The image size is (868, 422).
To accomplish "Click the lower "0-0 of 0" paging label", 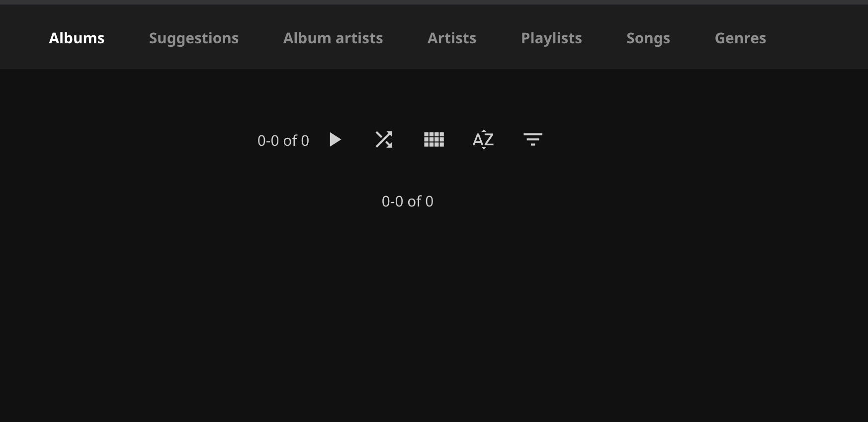I will coord(408,202).
